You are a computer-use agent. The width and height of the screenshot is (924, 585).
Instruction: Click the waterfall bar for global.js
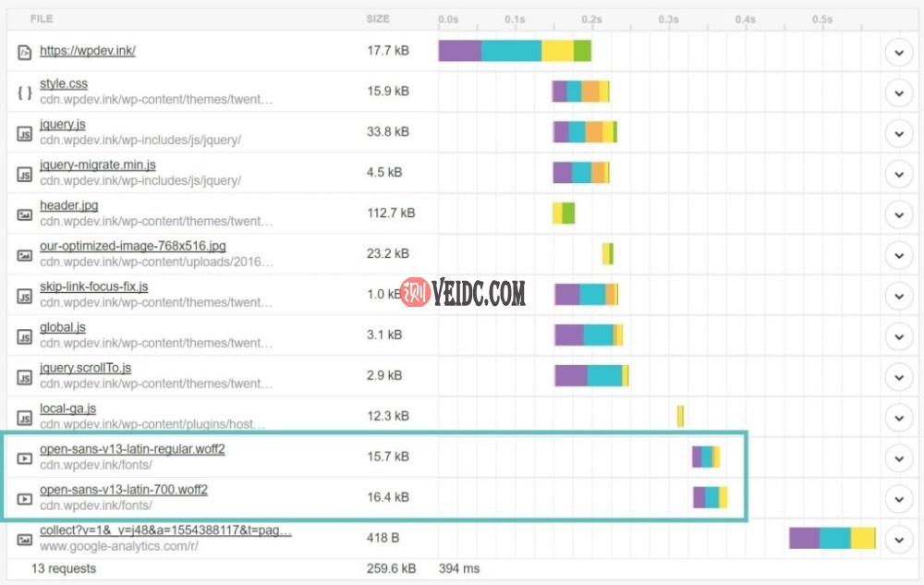click(588, 335)
